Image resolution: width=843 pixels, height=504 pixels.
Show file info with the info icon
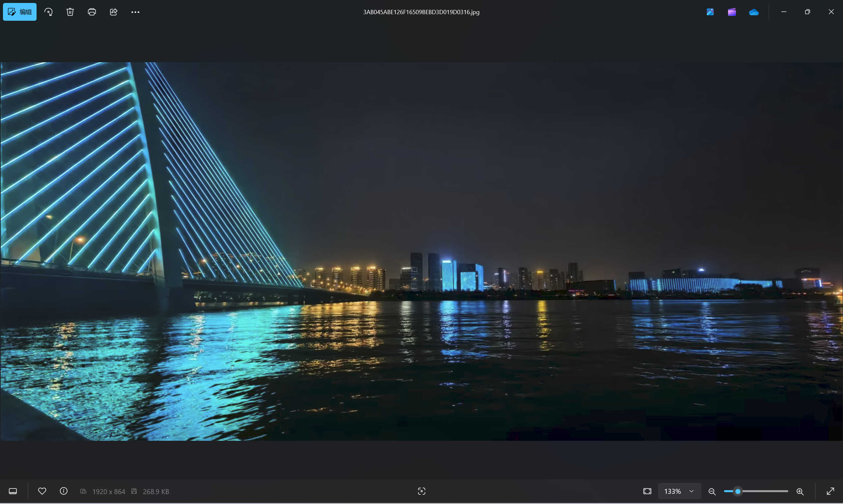coord(64,491)
